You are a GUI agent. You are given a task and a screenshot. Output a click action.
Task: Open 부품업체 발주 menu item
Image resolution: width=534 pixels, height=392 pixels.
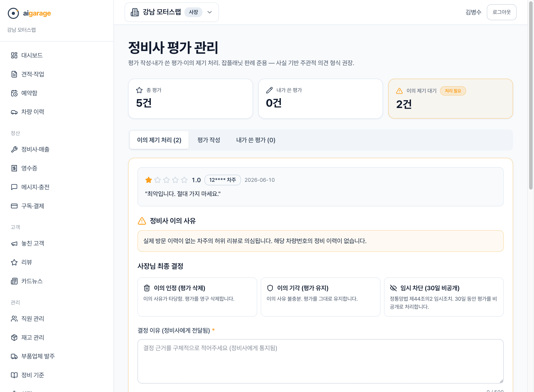click(x=57, y=356)
